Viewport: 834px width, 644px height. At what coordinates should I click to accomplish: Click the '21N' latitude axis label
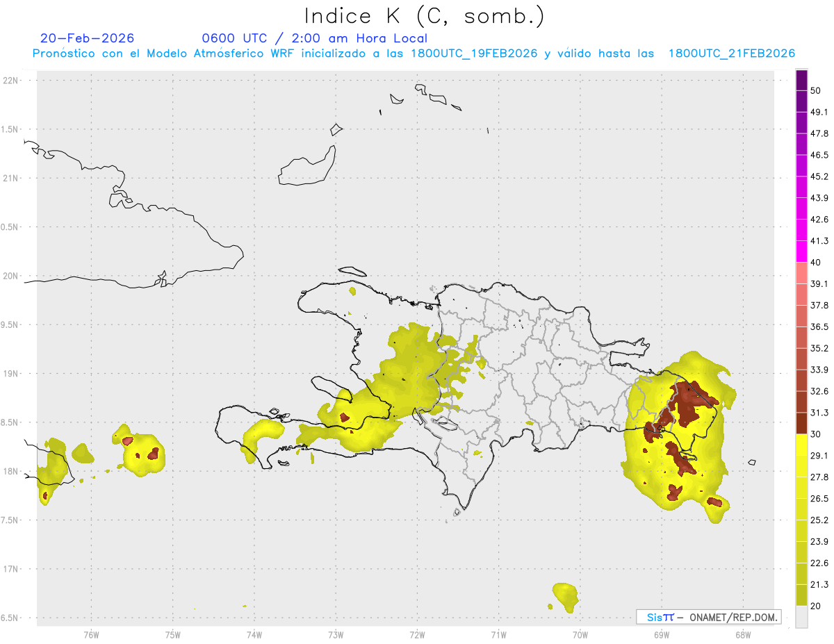(10, 179)
